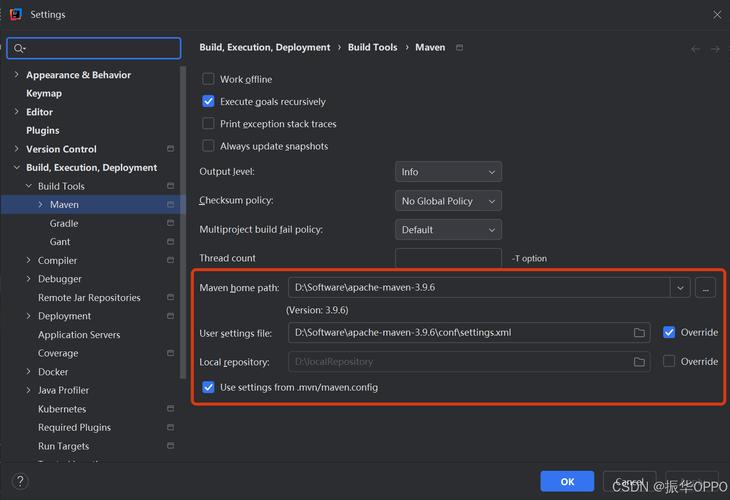Click the forward navigation arrow
Viewport: 730px width, 500px height.
pyautogui.click(x=715, y=49)
